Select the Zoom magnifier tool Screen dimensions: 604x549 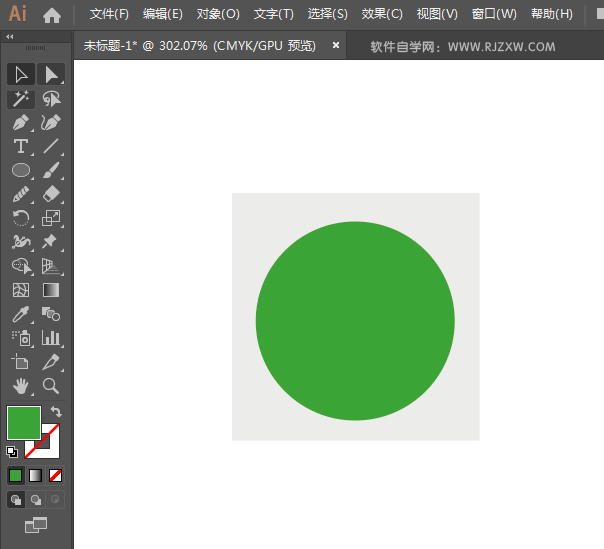(x=51, y=386)
